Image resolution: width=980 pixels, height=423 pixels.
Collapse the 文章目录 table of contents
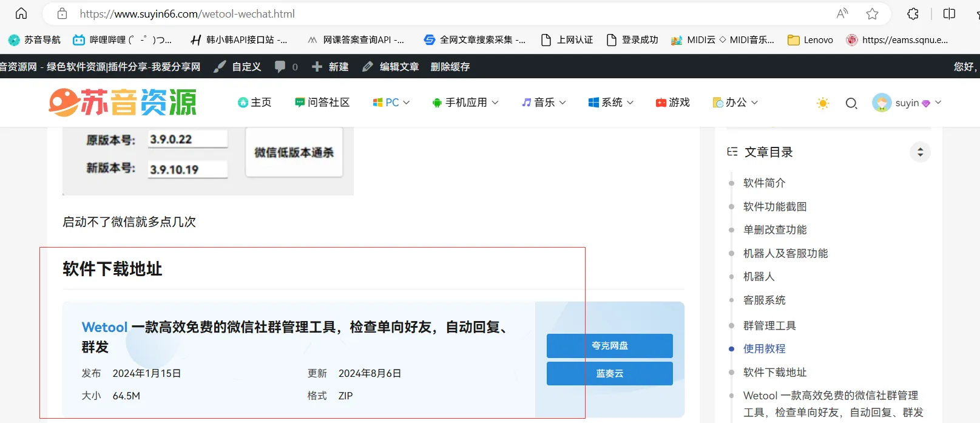[920, 152]
